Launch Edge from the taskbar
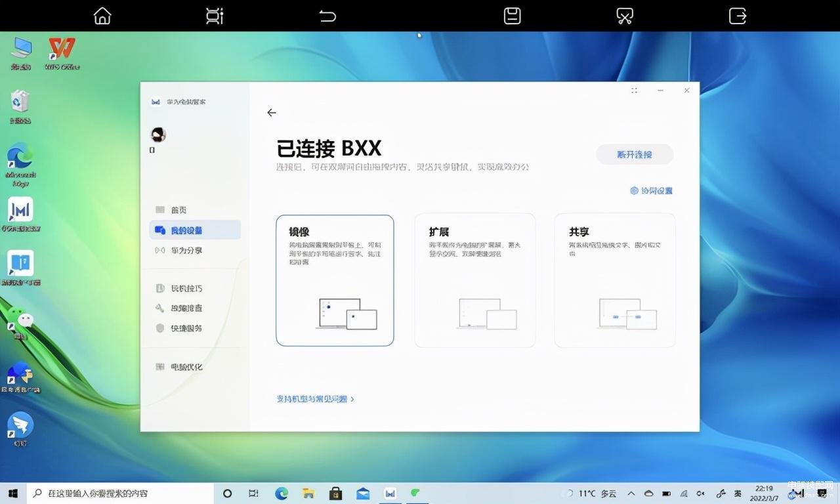The width and height of the screenshot is (840, 504). click(282, 493)
